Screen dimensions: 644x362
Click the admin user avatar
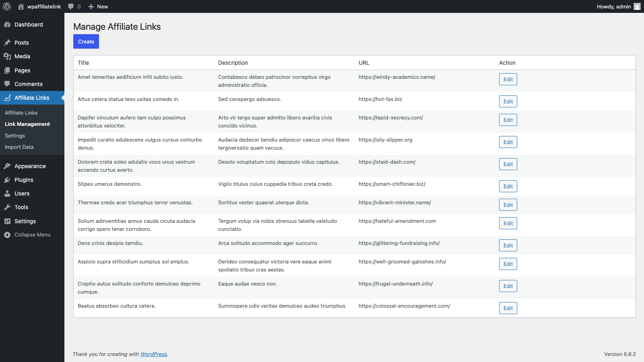click(637, 6)
